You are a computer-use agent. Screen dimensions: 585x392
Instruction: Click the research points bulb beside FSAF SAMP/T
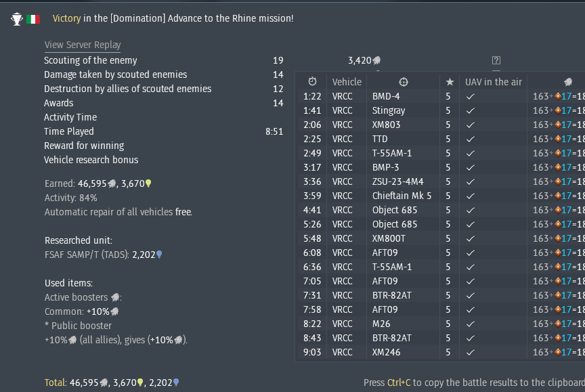(x=159, y=255)
